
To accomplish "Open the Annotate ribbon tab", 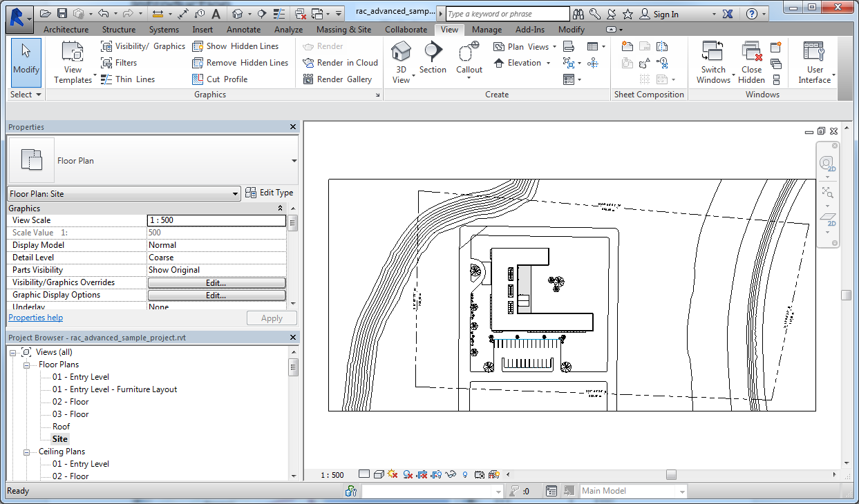I will [x=244, y=30].
